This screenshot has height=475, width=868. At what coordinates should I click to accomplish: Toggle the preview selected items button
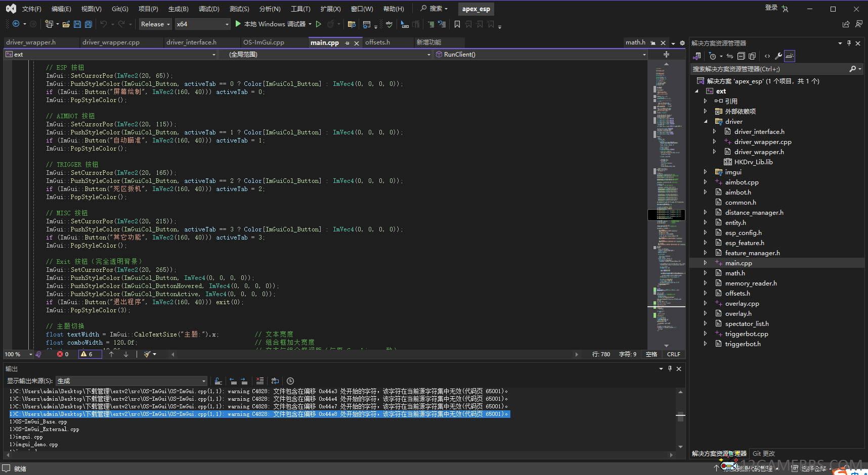click(790, 56)
